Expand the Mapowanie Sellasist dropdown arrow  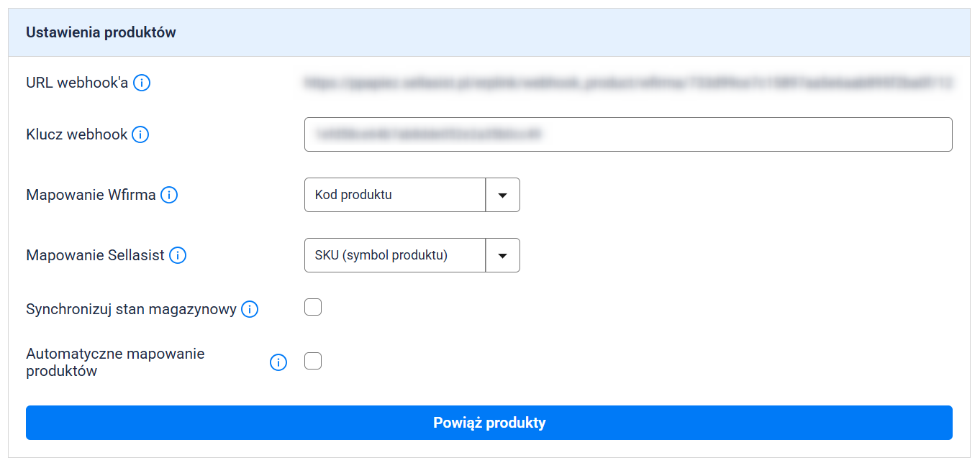point(503,255)
